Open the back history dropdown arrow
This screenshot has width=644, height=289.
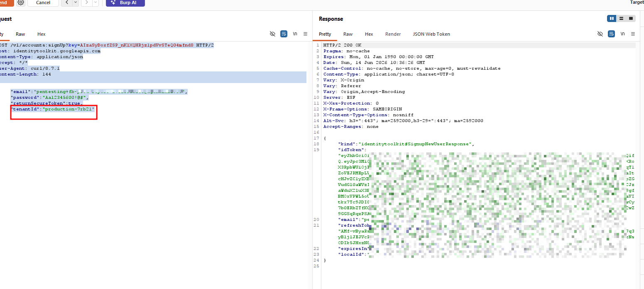[76, 2]
